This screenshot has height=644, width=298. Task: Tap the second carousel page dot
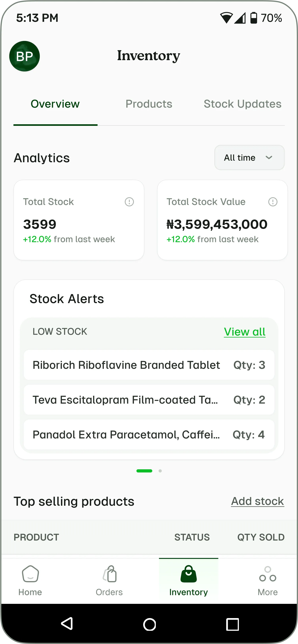pyautogui.click(x=160, y=471)
